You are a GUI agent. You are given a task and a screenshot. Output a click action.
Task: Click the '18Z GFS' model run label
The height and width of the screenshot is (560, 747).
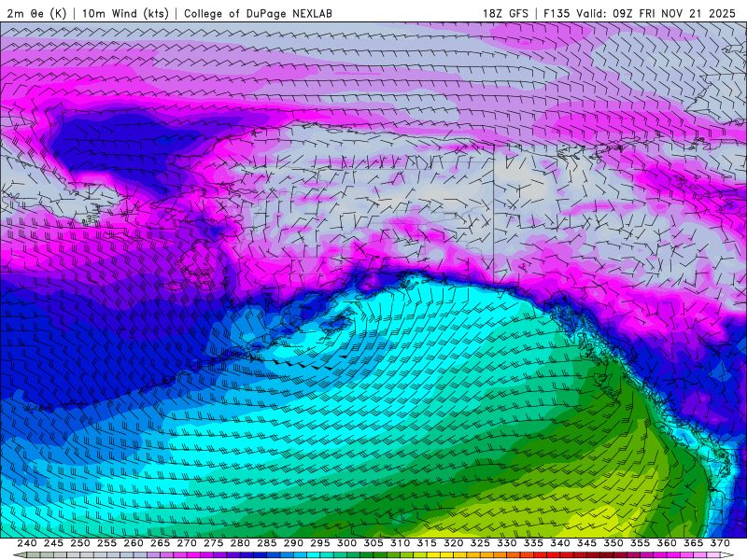505,13
